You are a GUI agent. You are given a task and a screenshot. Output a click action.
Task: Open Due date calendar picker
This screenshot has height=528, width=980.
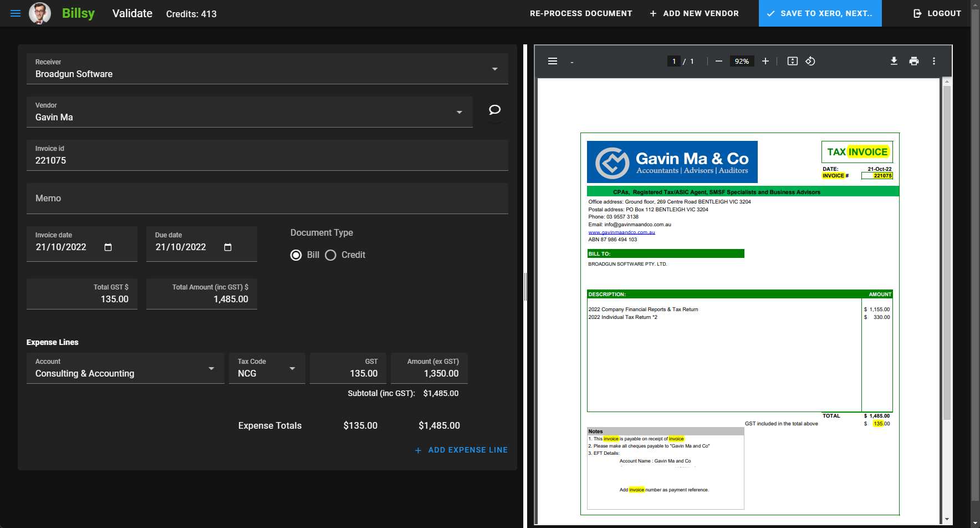tap(228, 247)
